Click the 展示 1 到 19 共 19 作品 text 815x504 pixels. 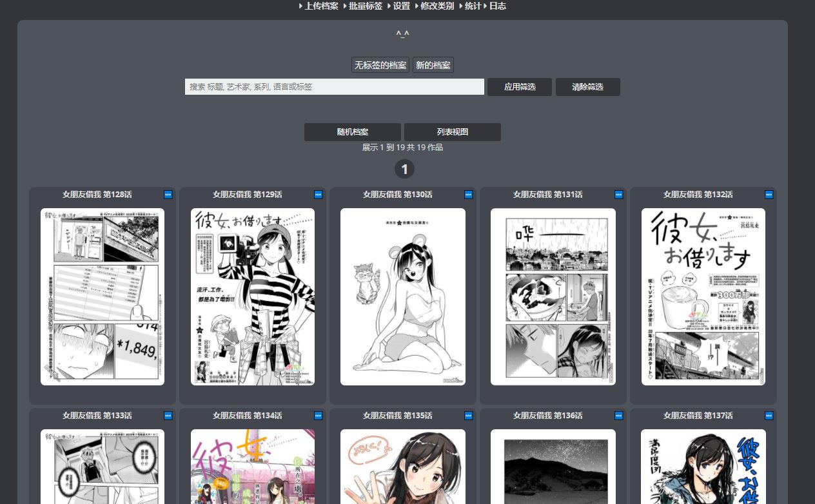[402, 148]
